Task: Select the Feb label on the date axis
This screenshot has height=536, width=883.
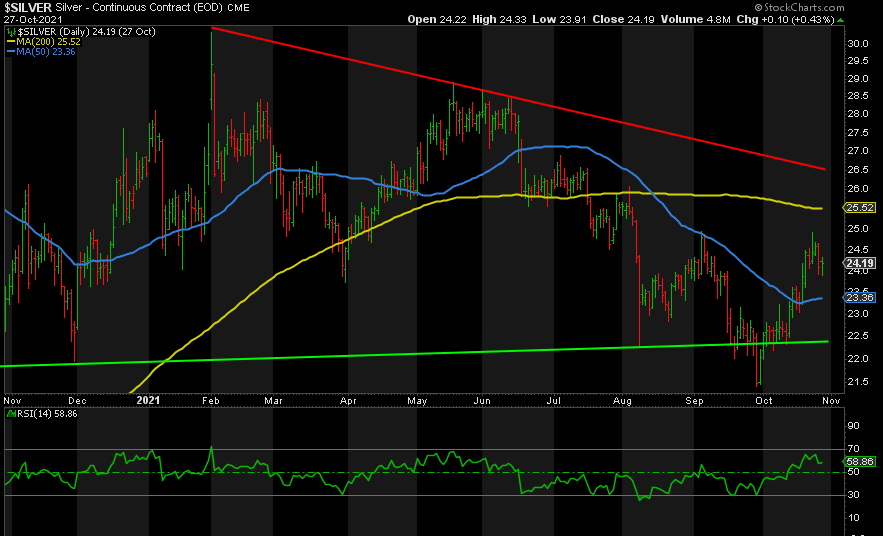Action: 212,400
